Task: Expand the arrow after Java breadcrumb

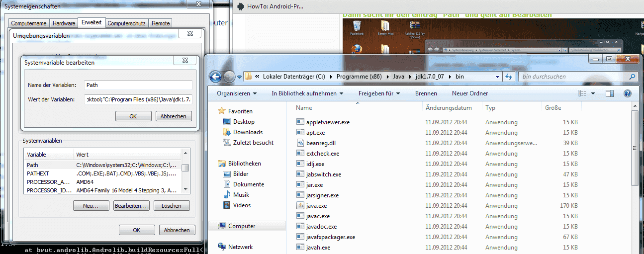Action: [411, 77]
